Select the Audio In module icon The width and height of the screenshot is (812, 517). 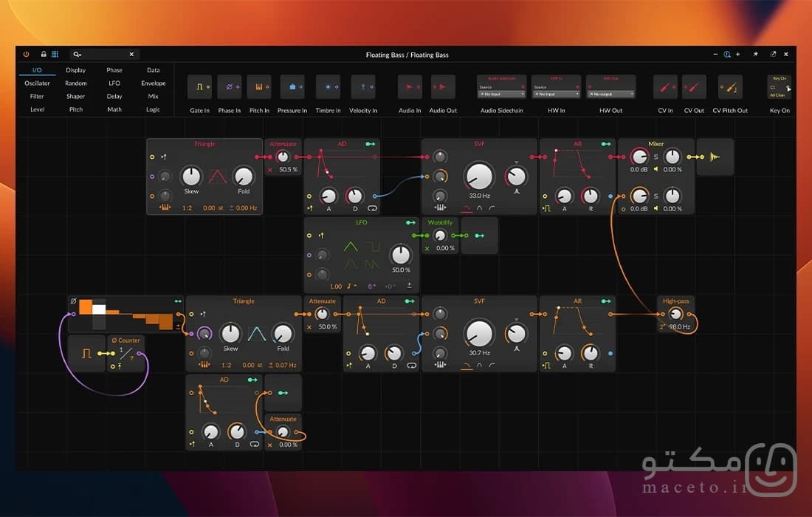[x=410, y=87]
